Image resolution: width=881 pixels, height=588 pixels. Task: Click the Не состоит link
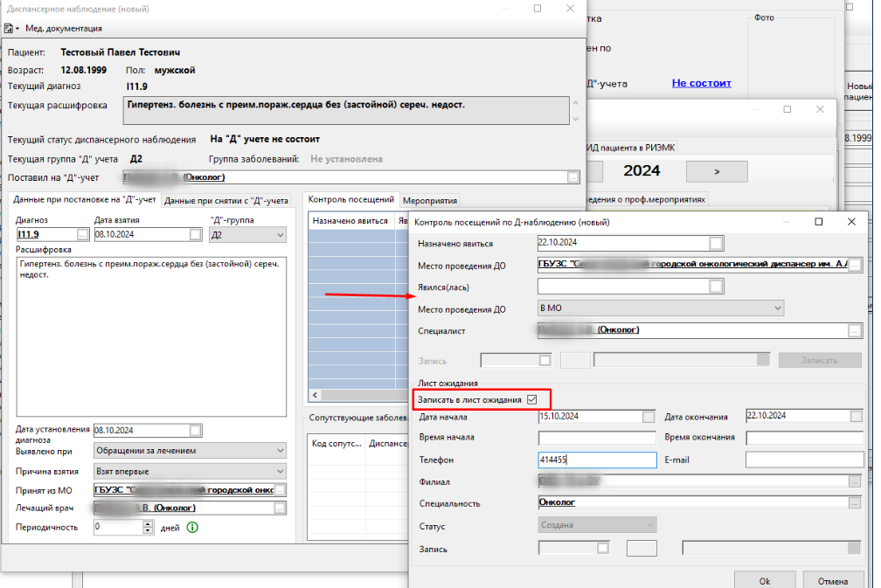(701, 83)
